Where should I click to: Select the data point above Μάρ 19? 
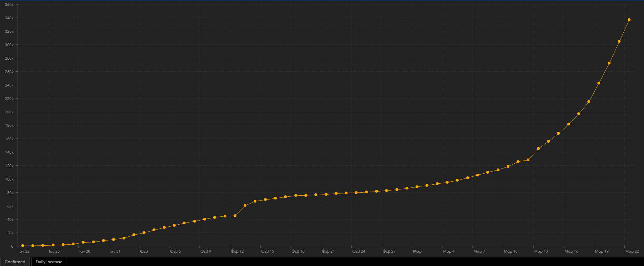[599, 83]
